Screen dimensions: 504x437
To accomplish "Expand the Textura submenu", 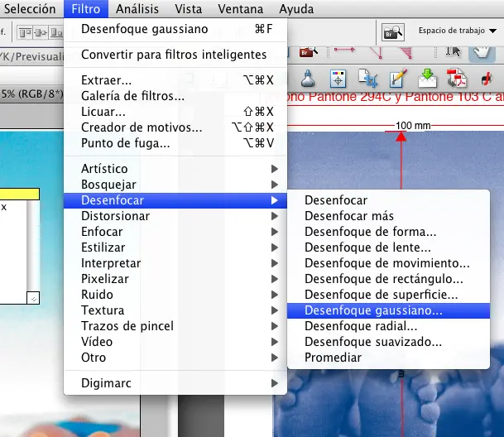I will (175, 310).
